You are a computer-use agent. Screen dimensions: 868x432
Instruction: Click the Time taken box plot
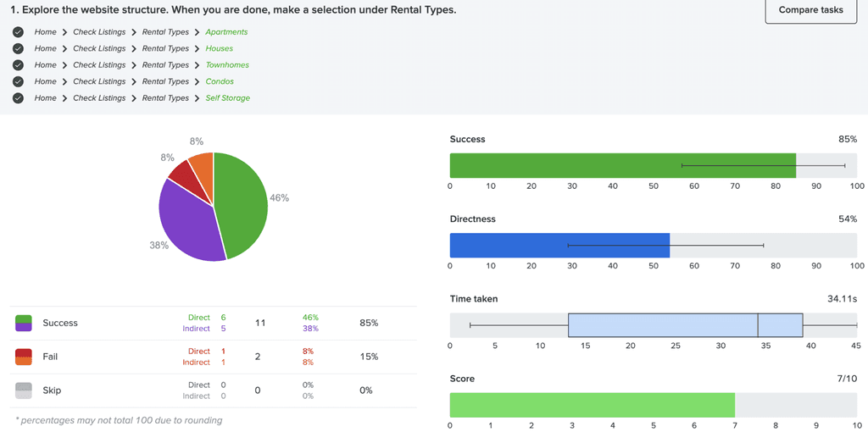point(685,325)
